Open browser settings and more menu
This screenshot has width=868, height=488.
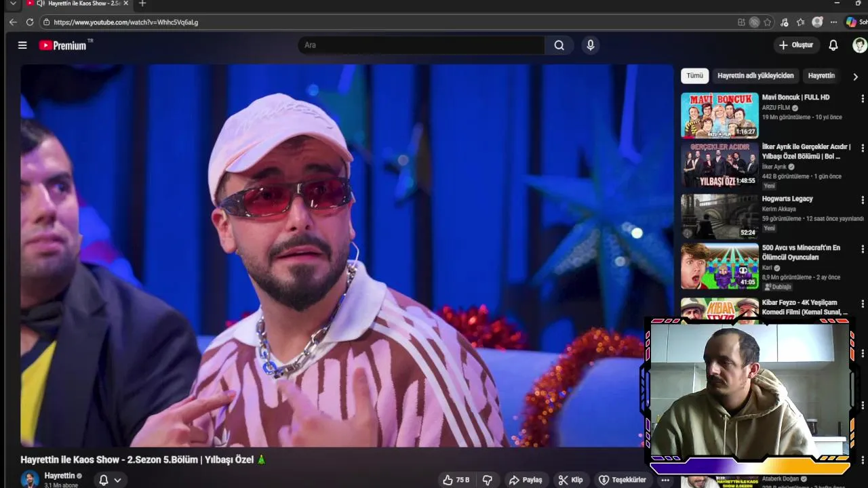[x=834, y=22]
